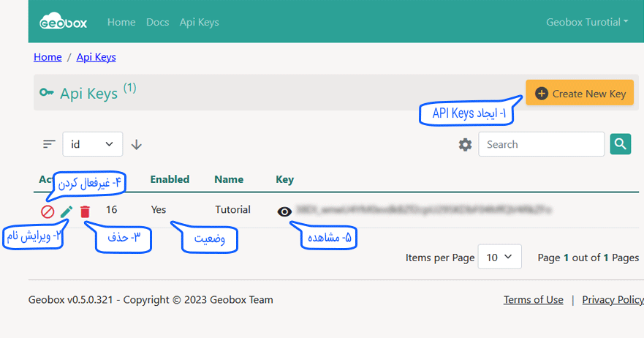Open Geobox Tutorial user menu

(587, 22)
